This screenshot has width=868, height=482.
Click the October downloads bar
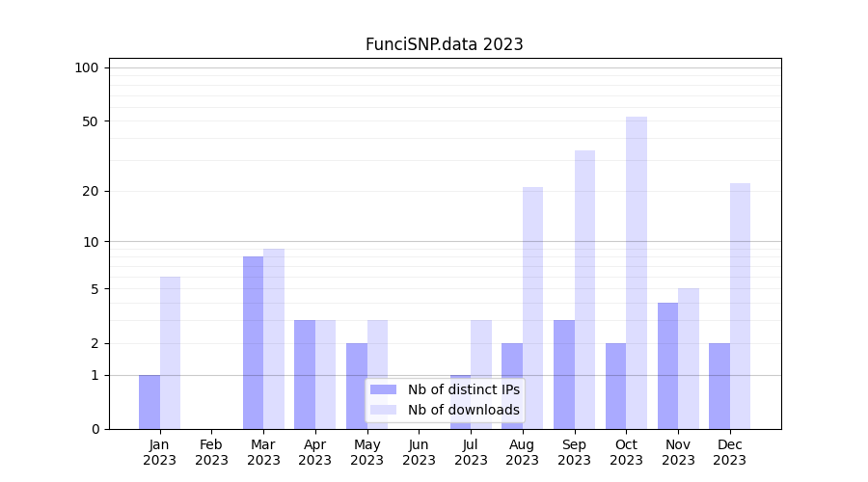(x=637, y=273)
